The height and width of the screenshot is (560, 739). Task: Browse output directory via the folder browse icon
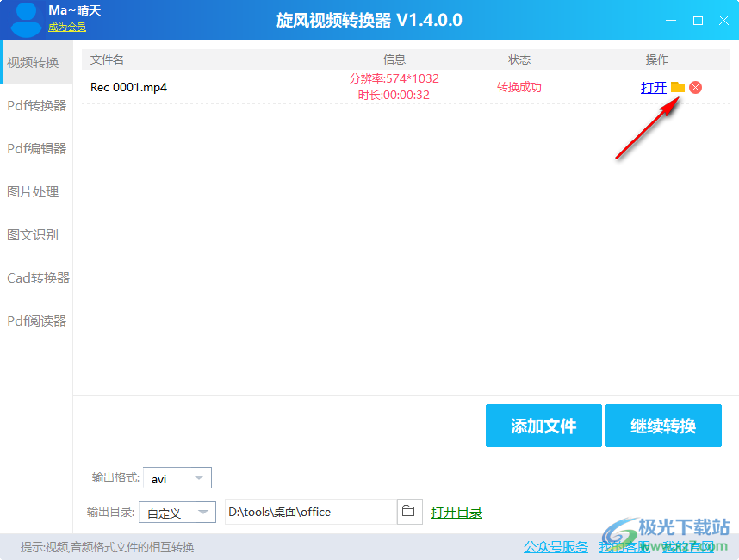click(409, 511)
